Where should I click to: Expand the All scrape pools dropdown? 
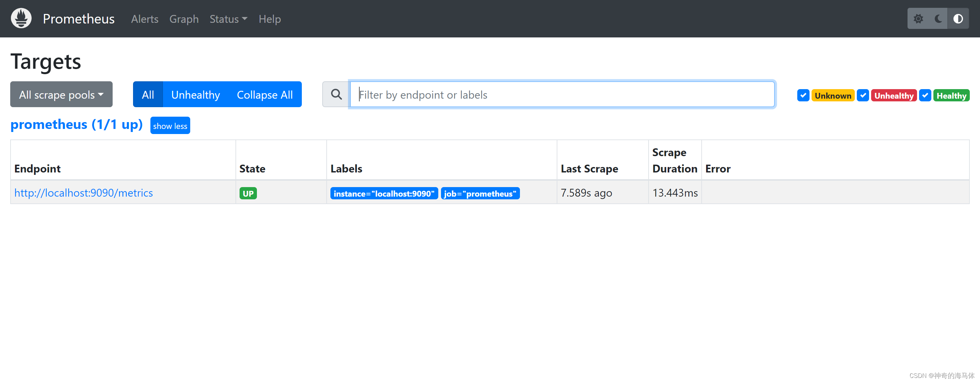click(x=61, y=94)
